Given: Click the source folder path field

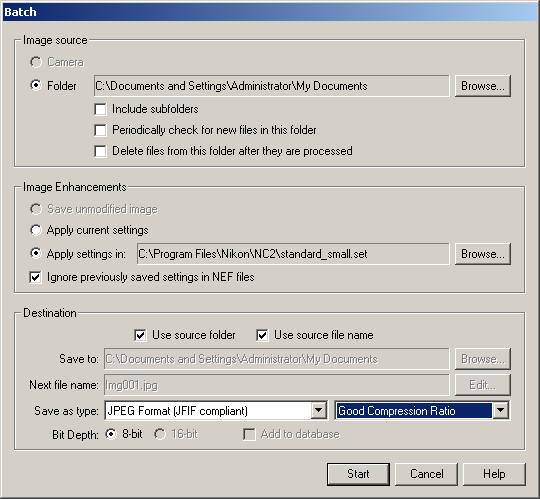Looking at the screenshot, I should click(271, 86).
